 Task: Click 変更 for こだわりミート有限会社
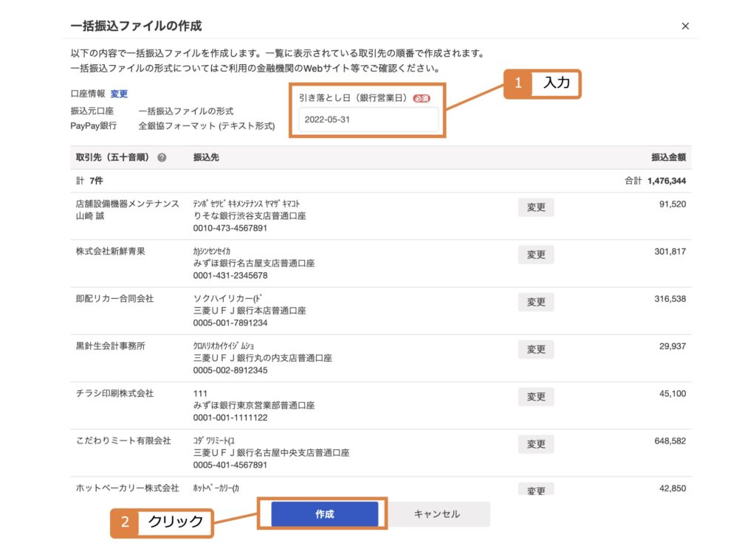pyautogui.click(x=536, y=444)
